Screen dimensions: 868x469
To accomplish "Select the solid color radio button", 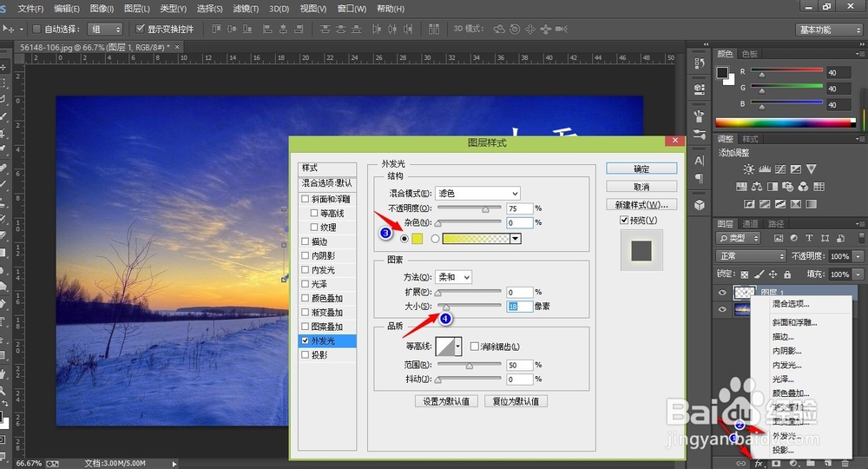I will point(404,239).
